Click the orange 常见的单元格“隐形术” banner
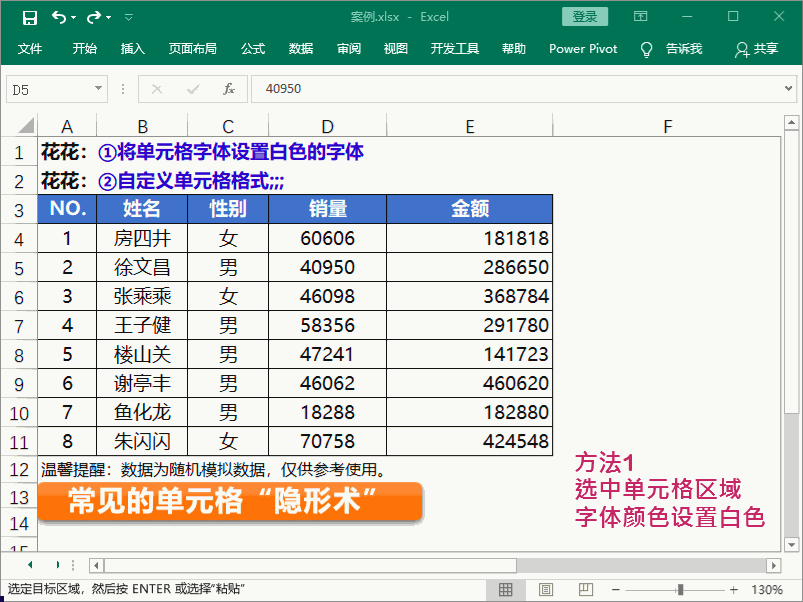This screenshot has width=803, height=602. (x=230, y=502)
